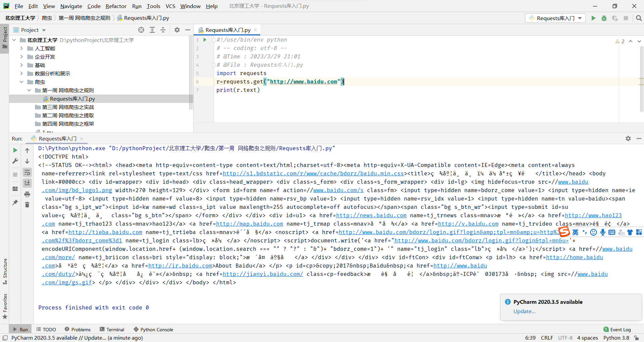Open the Problems tool tab
The width and height of the screenshot is (644, 342).
[78, 330]
